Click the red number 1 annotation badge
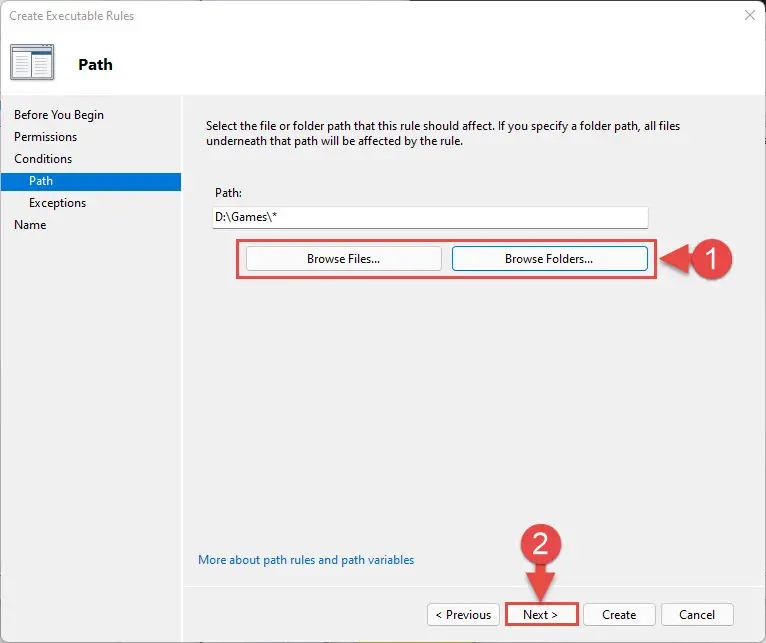The image size is (766, 643). click(x=711, y=259)
